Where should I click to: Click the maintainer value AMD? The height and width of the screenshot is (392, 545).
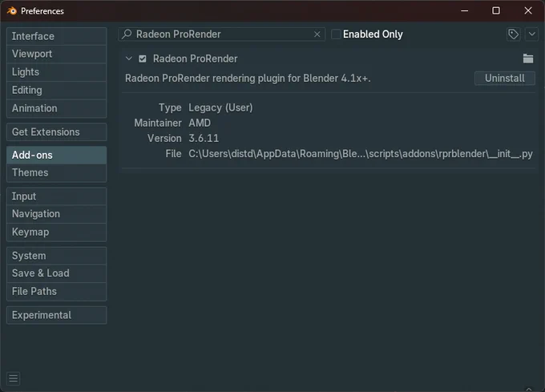point(200,123)
